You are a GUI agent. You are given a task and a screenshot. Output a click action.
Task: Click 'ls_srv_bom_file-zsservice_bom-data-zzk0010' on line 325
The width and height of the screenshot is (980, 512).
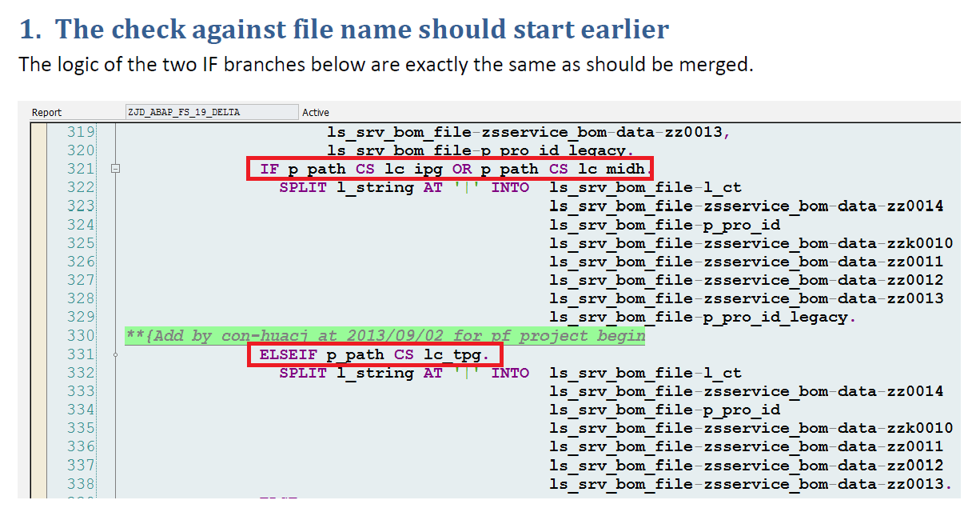[x=751, y=243]
